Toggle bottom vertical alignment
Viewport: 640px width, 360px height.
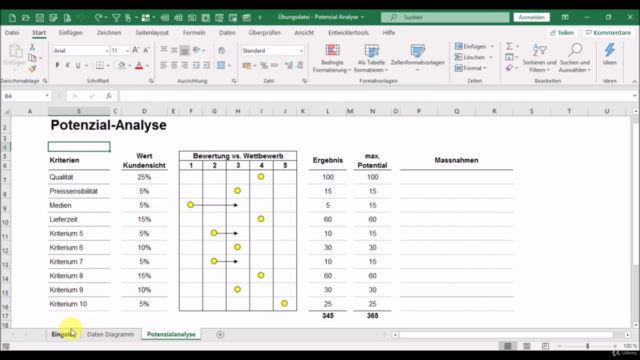click(x=184, y=50)
